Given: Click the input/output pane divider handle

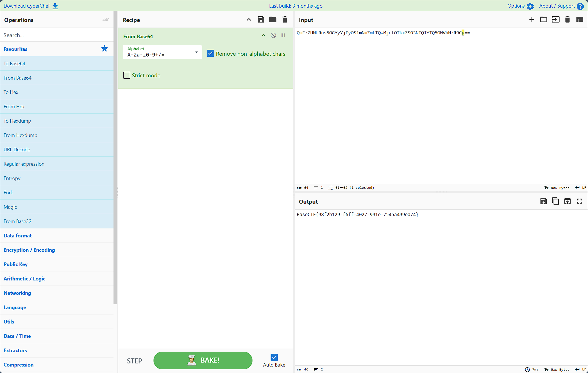Looking at the screenshot, I should pos(441,192).
